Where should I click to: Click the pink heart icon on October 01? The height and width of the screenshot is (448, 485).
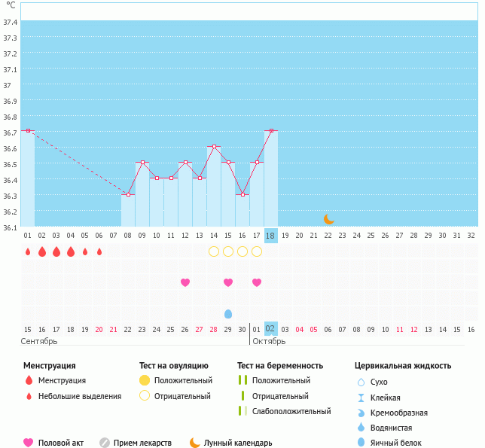[x=257, y=282]
